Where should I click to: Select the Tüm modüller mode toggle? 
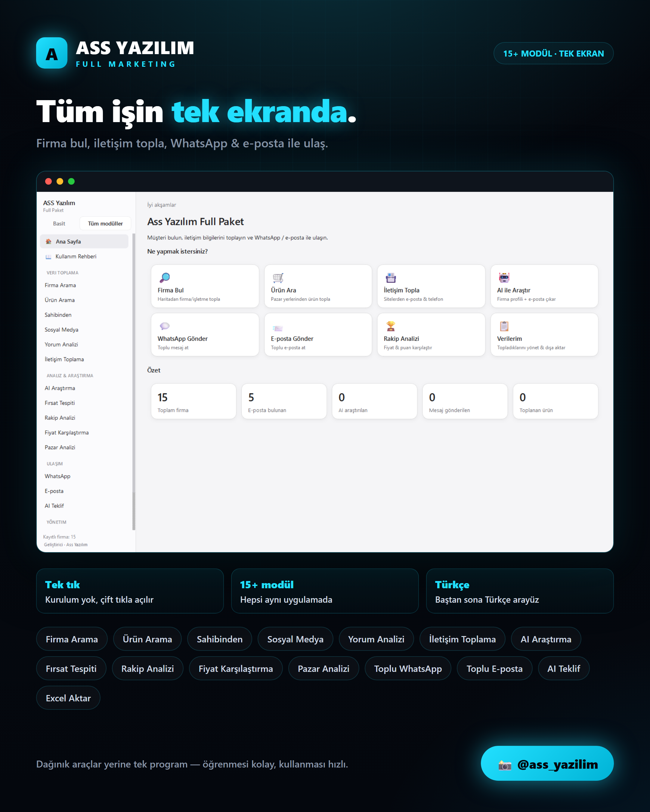(x=105, y=223)
